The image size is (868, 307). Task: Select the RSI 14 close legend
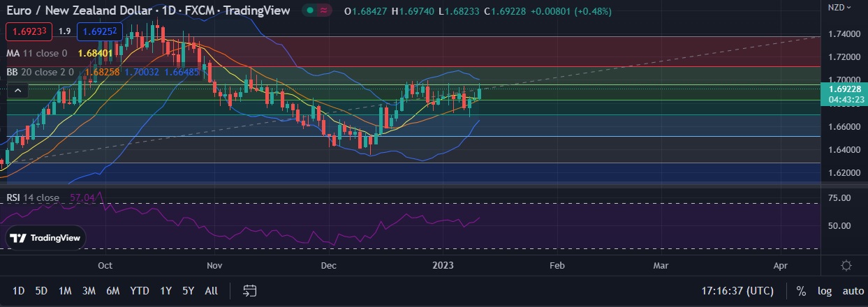[x=33, y=197]
